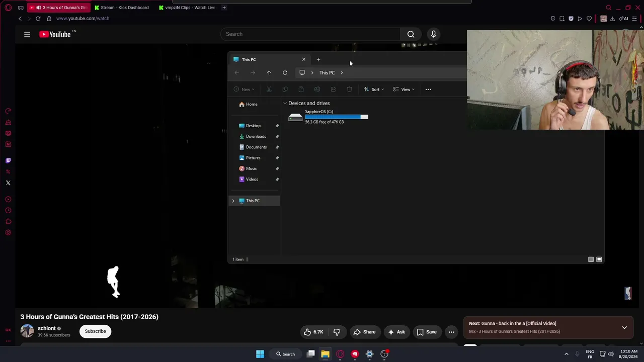Show hidden system tray icons
The height and width of the screenshot is (362, 644).
[x=567, y=354]
